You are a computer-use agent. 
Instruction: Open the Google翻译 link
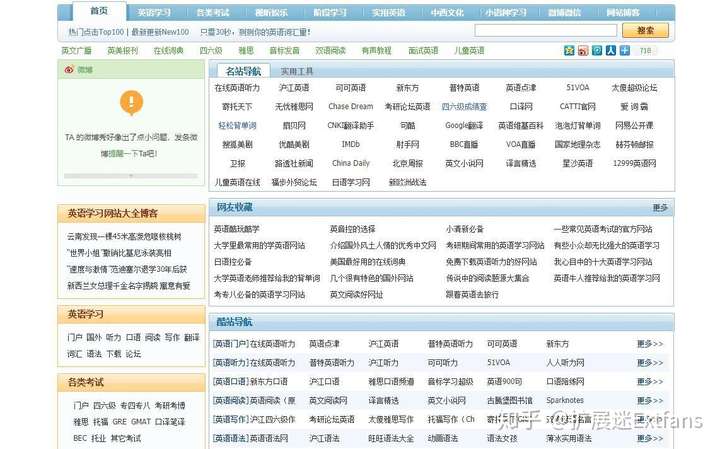point(464,125)
